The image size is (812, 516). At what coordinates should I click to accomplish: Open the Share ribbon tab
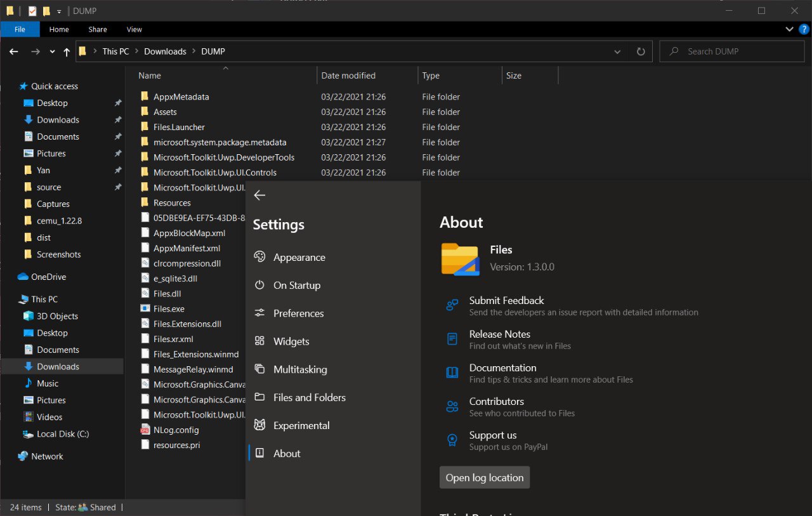point(98,29)
